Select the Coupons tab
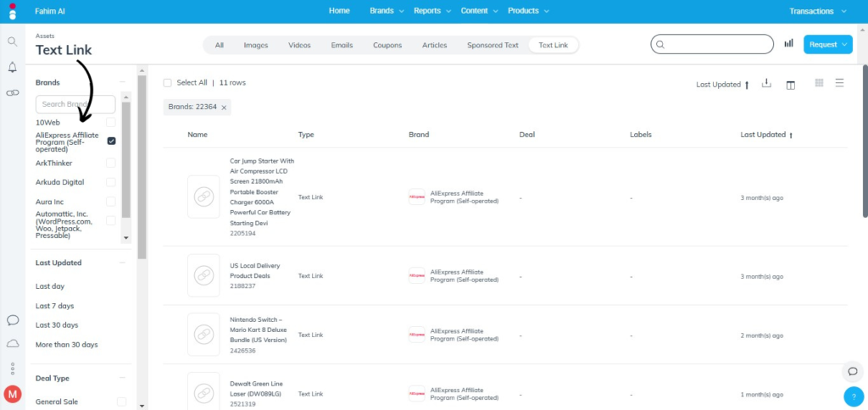 387,45
